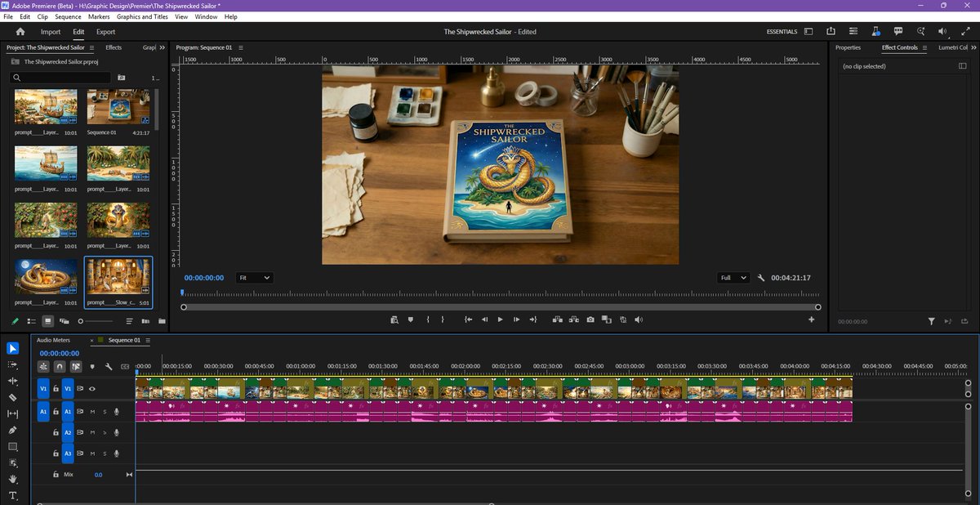Viewport: 980px width, 505px height.
Task: Switch to the Effect Controls tab
Action: pyautogui.click(x=898, y=47)
